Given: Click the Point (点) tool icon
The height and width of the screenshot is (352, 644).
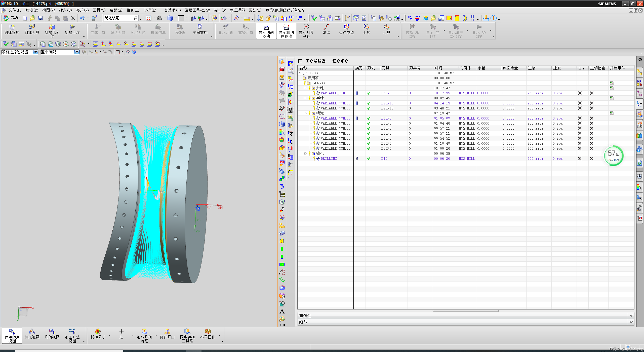Looking at the screenshot, I should (x=121, y=334).
